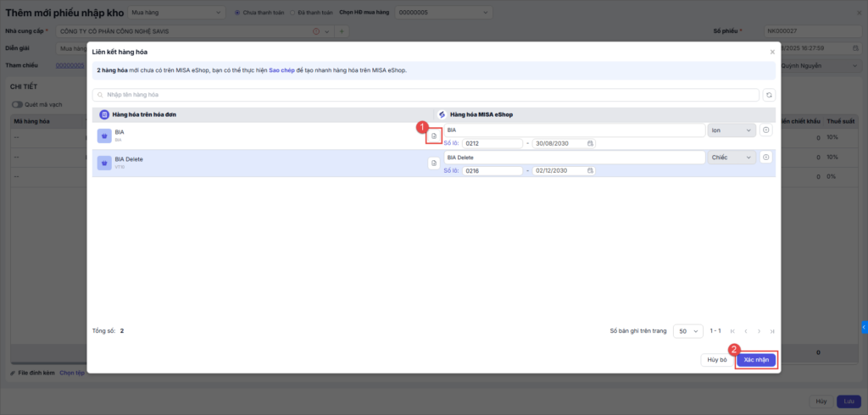Click the lot number field showing 0216
The width and height of the screenshot is (868, 415).
point(492,171)
